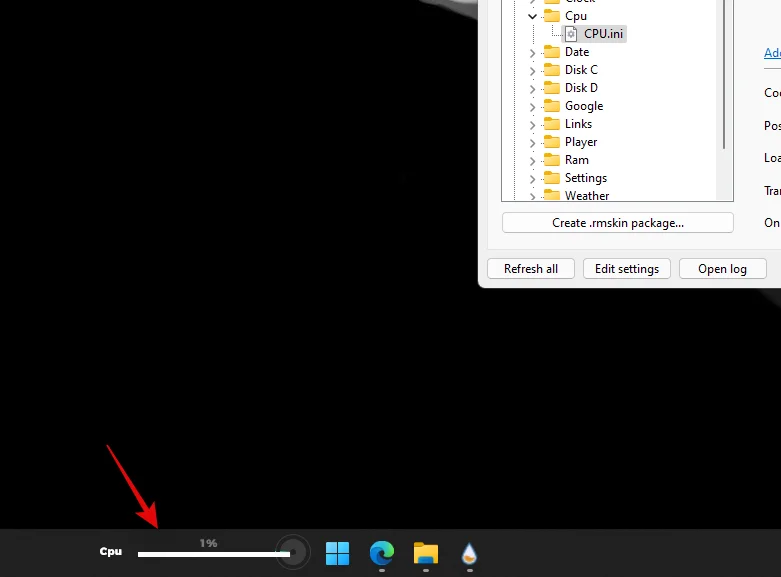
Task: Select the Cpu folder row
Action: (x=565, y=16)
